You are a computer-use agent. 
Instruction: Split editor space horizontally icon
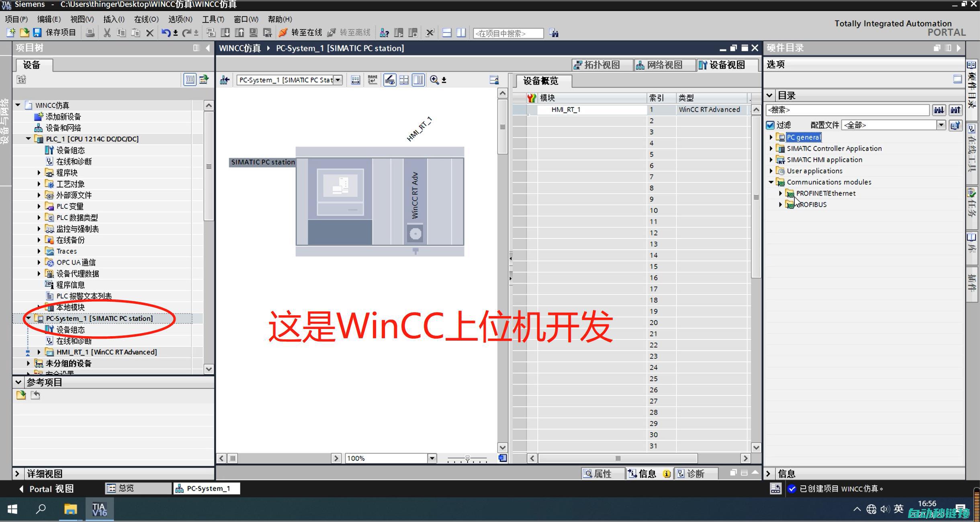(447, 33)
